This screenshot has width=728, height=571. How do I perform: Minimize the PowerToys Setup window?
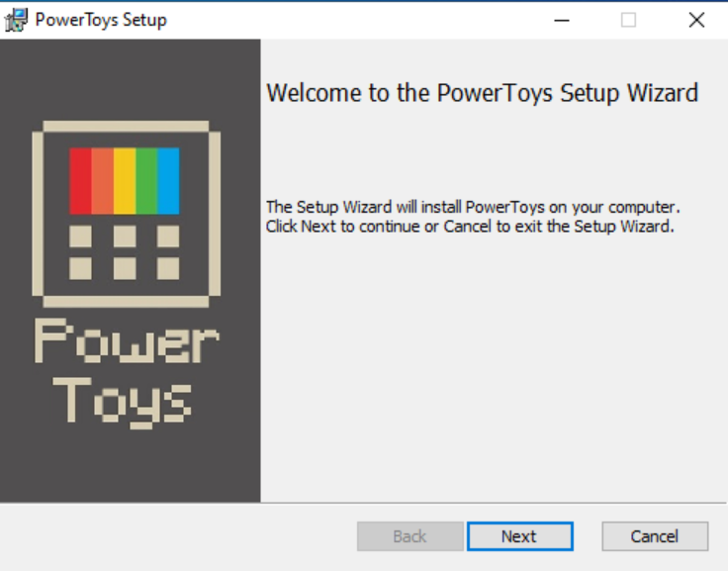coord(561,20)
